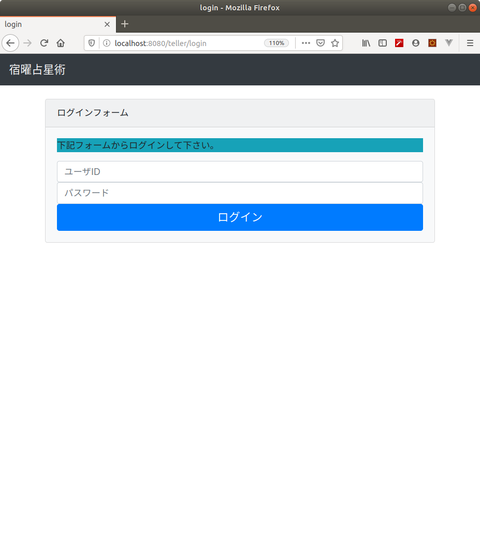Show the sidebars toolbar icon
The width and height of the screenshot is (480, 545).
tap(383, 43)
